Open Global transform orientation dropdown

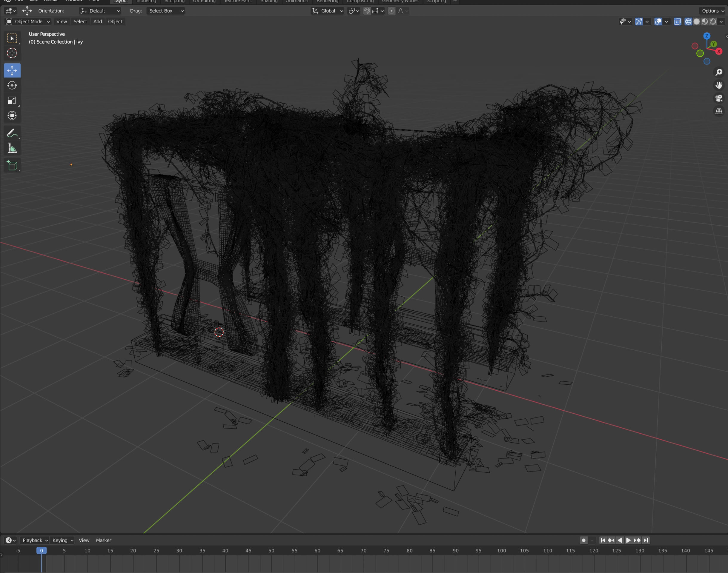(x=328, y=11)
